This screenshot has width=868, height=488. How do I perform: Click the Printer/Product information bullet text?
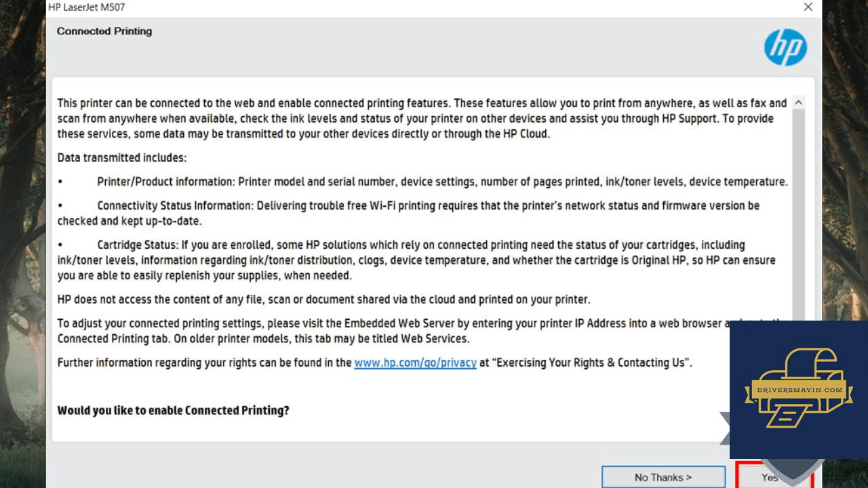pyautogui.click(x=442, y=182)
